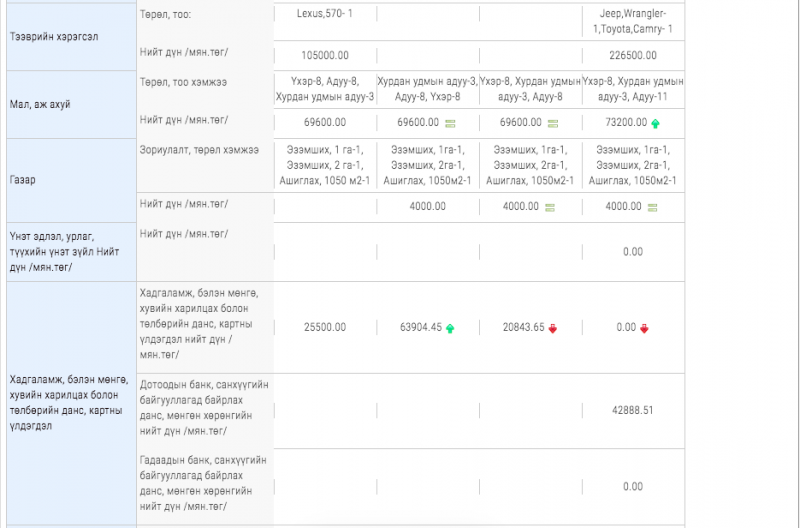Click the green up arrow next to 63904.45
The width and height of the screenshot is (800, 528).
[x=450, y=327]
